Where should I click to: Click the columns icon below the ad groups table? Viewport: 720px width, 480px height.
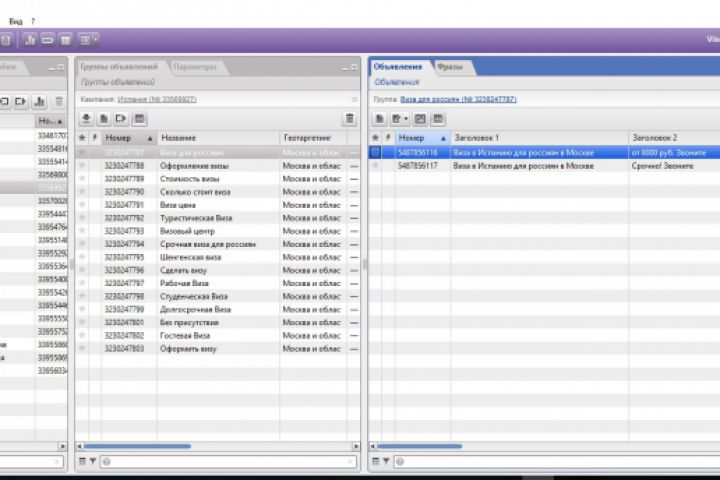coord(82,461)
